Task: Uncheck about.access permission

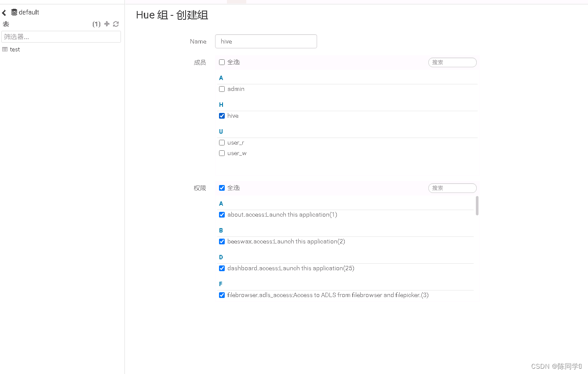Action: tap(222, 215)
